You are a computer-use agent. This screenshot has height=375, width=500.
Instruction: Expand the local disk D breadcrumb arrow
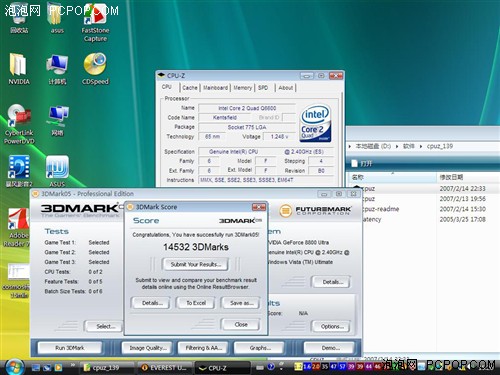pos(397,146)
